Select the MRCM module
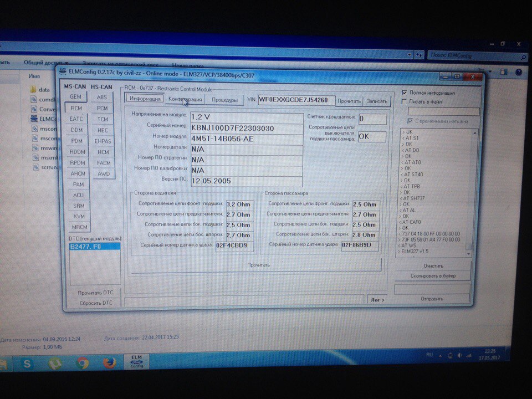The image size is (532, 399). pos(80,227)
